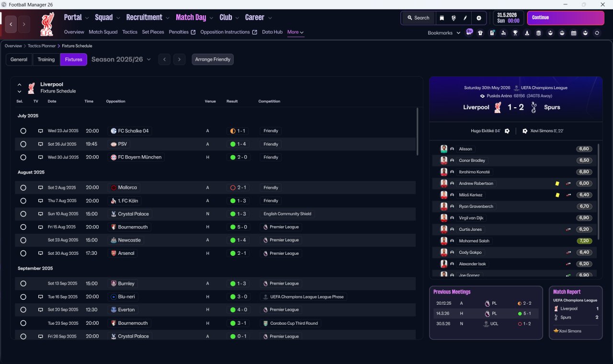
Task: Click Mohamed Salah in the lineup
Action: [474, 241]
